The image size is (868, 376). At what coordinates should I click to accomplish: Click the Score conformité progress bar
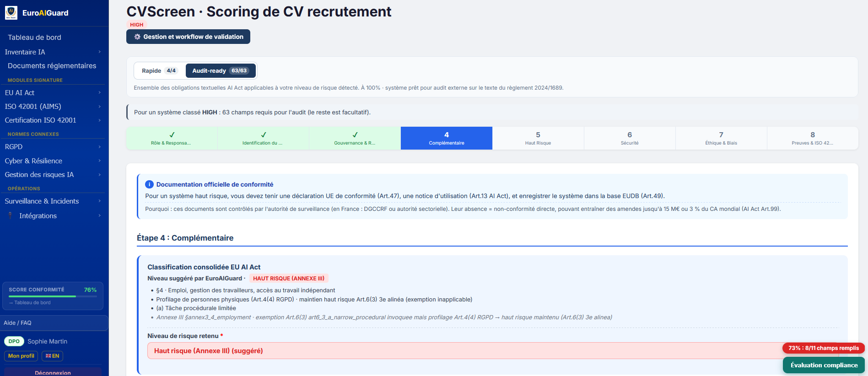coord(53,296)
